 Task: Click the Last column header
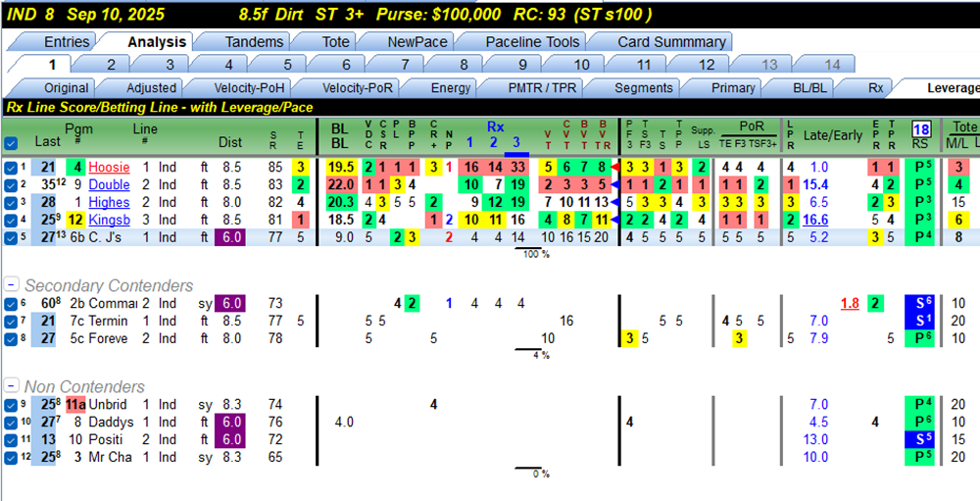[x=47, y=142]
